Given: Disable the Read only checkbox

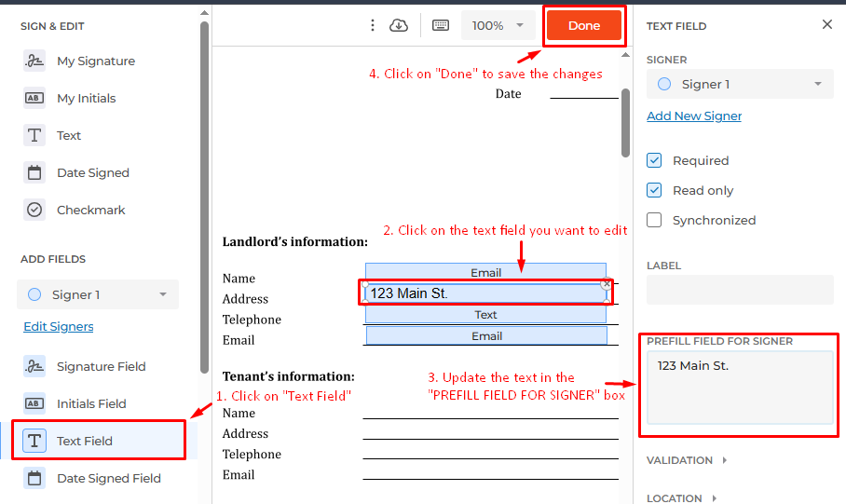Looking at the screenshot, I should click(x=655, y=190).
